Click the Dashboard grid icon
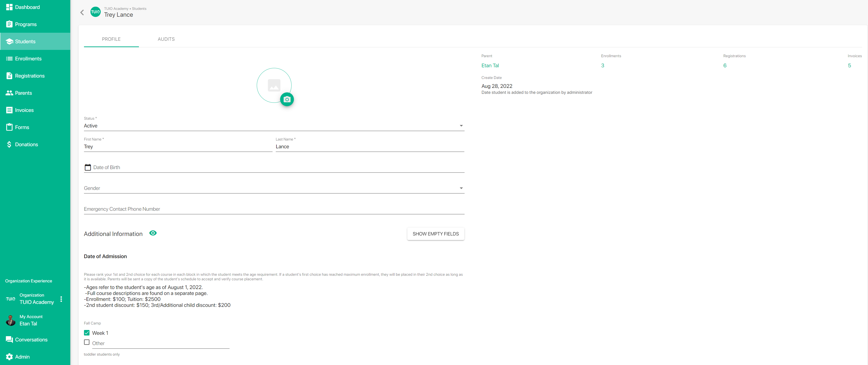Viewport: 868px width, 365px height. point(9,7)
